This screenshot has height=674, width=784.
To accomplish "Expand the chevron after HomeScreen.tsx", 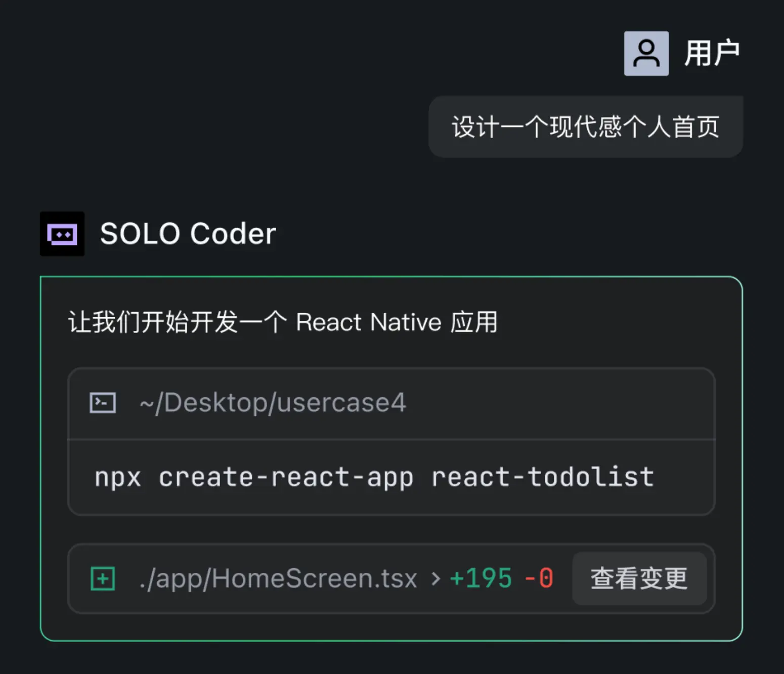I will pos(435,578).
